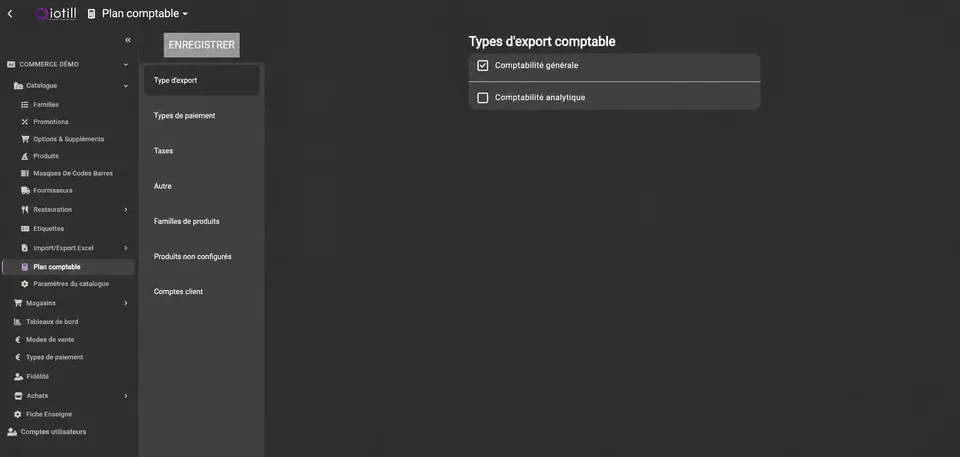Collapse the COMMERCE DÉMO section chevron
This screenshot has height=457, width=960.
[126, 64]
